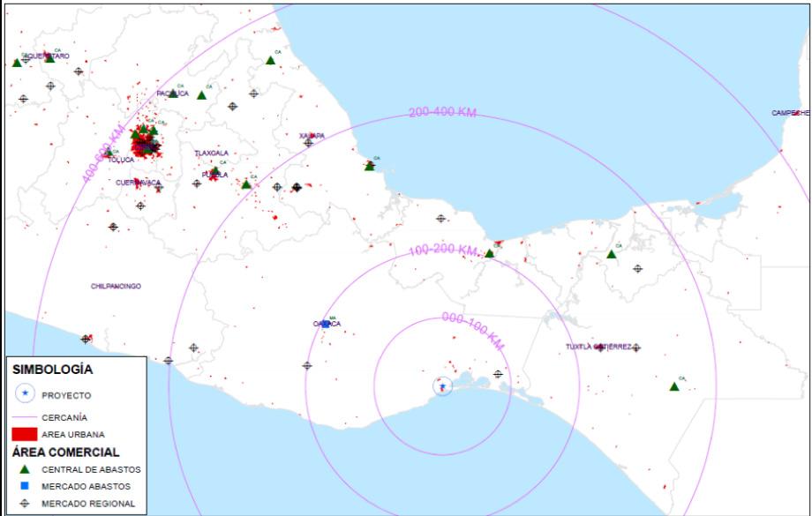Click the Proyecto star marker on the coast
Viewport: 812px width, 516px height.
click(442, 386)
